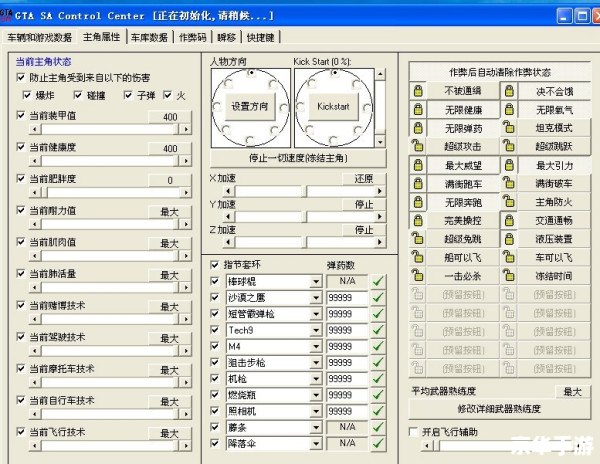Expand the 降落伞 dropdown

point(316,444)
